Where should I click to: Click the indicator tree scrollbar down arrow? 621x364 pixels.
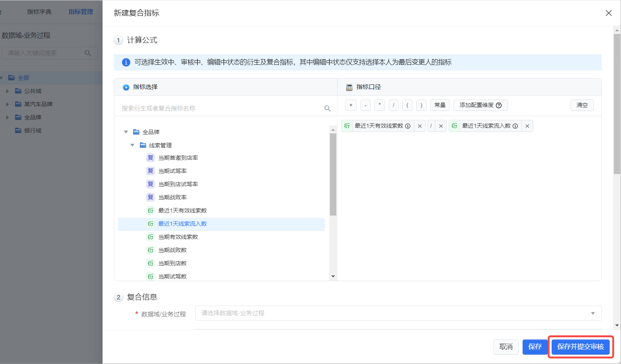click(x=333, y=277)
